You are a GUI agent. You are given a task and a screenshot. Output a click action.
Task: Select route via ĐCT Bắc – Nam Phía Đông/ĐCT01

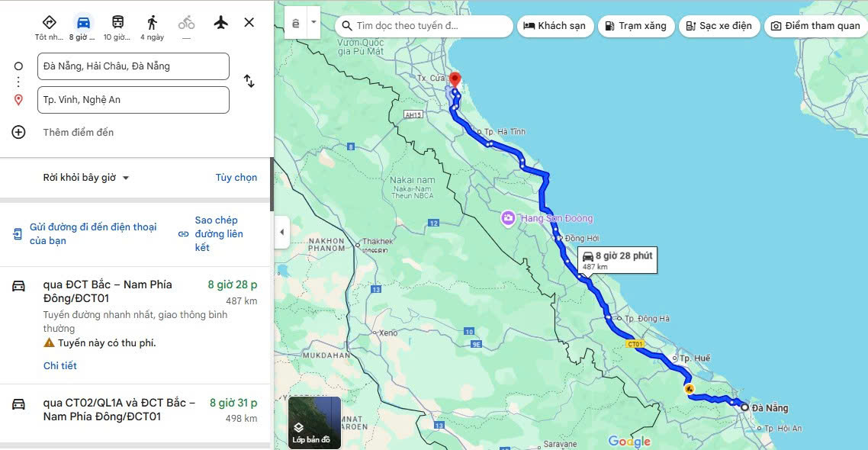pos(108,291)
